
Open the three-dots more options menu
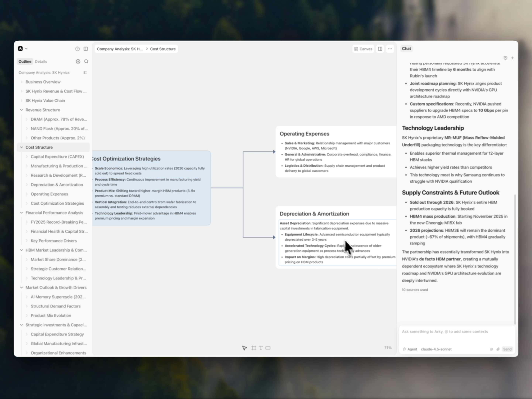click(x=390, y=49)
